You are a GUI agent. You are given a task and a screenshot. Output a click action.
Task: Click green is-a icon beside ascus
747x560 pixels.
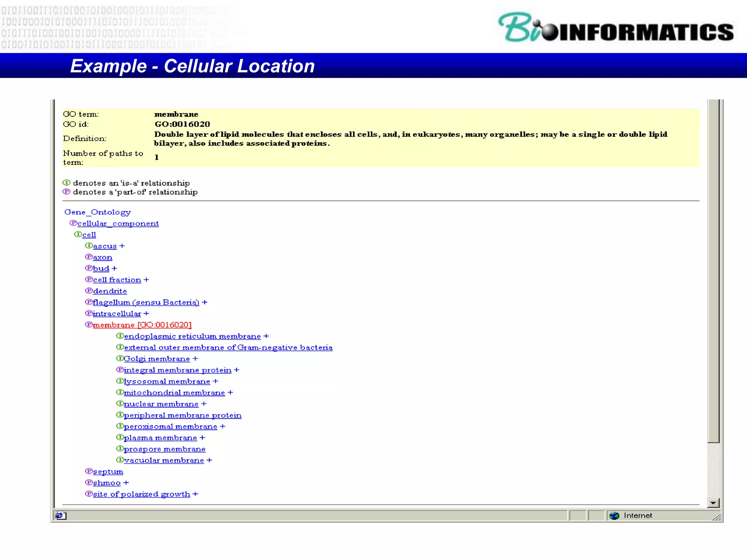coord(89,245)
